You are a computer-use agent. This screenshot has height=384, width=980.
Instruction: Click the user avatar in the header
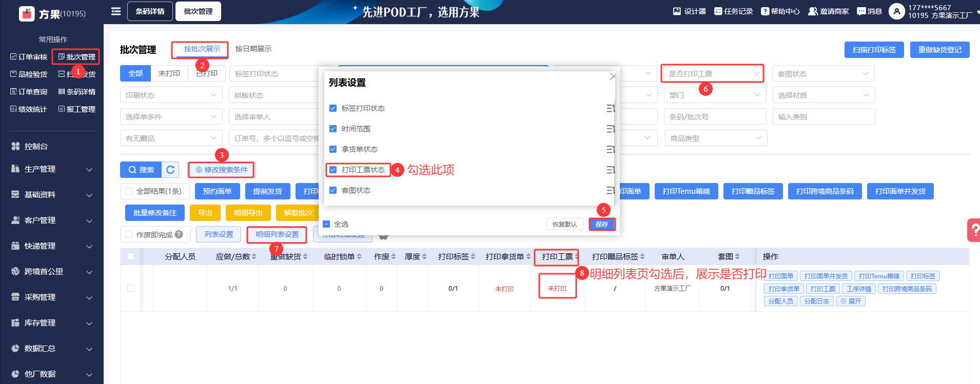point(896,11)
